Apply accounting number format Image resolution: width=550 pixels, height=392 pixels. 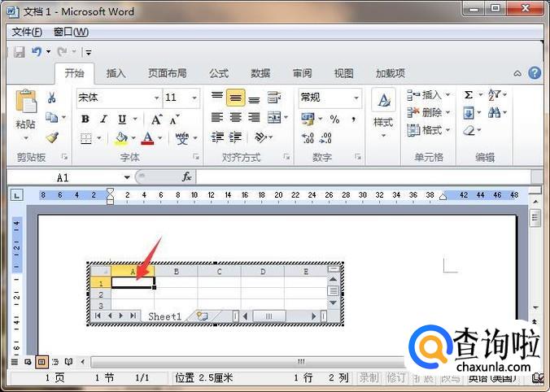click(308, 120)
